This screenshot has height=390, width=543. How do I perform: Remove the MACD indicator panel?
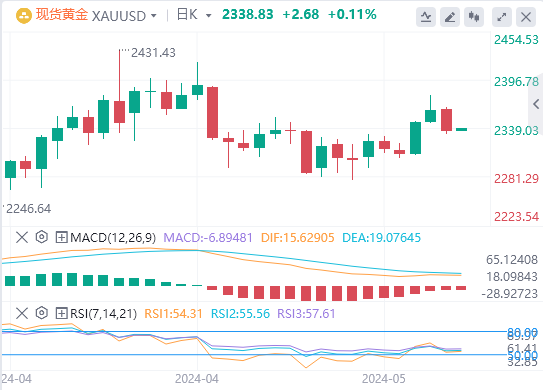(22, 238)
